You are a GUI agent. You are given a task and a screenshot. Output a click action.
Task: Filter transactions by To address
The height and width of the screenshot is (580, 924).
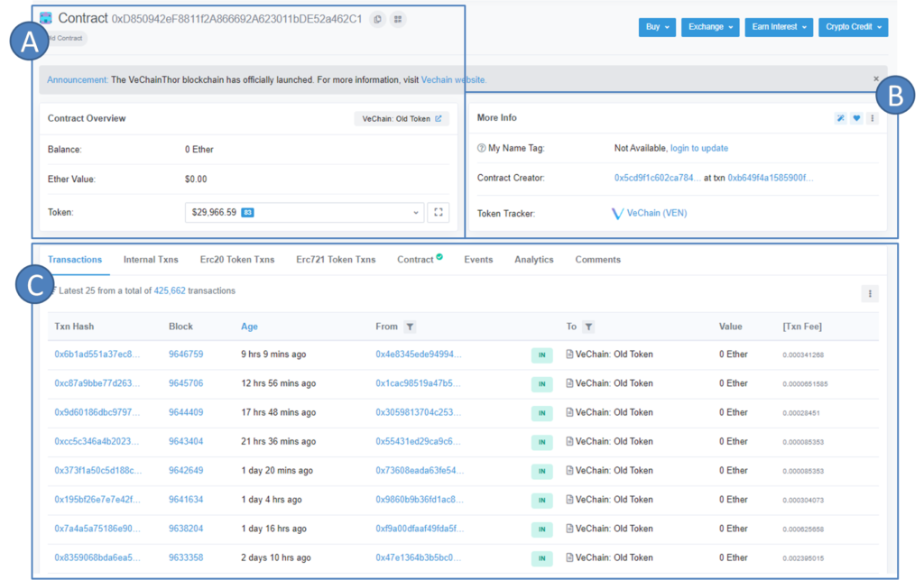click(x=588, y=327)
